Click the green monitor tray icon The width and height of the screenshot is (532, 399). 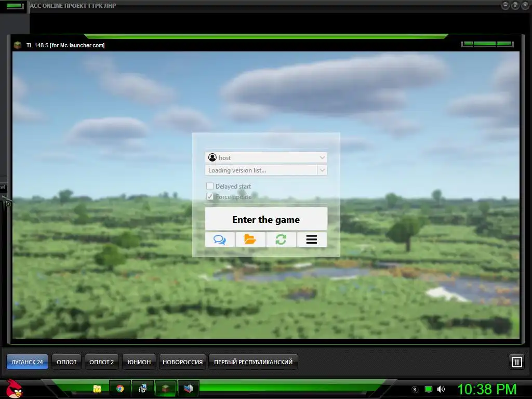(x=429, y=389)
